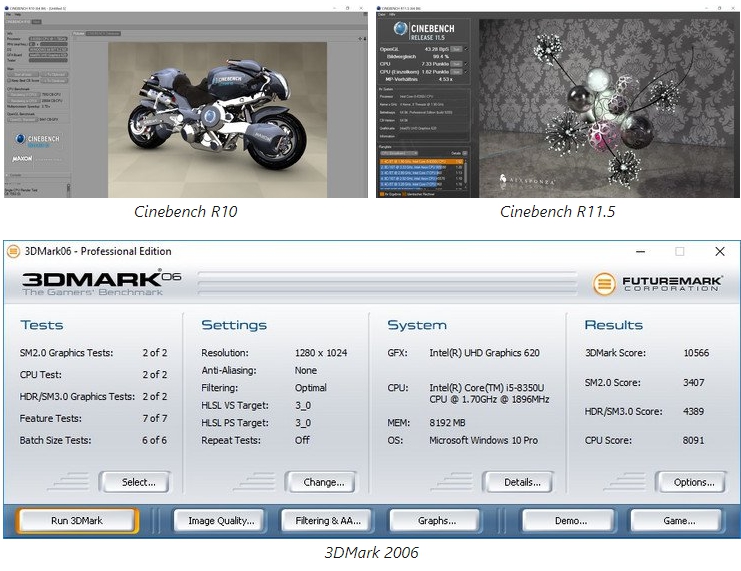Start the benchmark with Run 3DMark
Screen dimensions: 741x571
coord(77,520)
